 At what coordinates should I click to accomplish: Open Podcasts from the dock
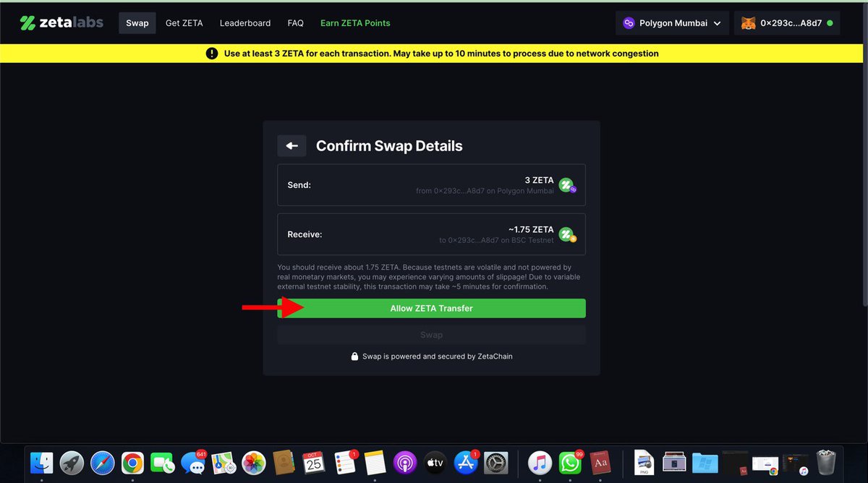[x=404, y=462]
